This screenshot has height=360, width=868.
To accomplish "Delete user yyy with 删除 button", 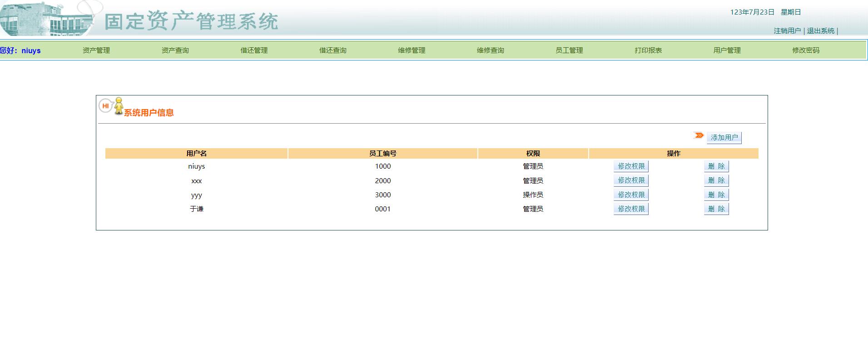I will [716, 195].
